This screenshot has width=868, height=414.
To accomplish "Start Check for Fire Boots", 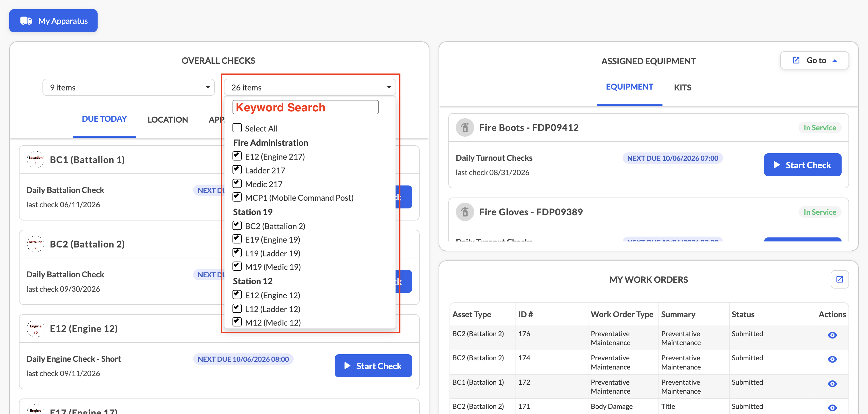I will click(x=802, y=165).
